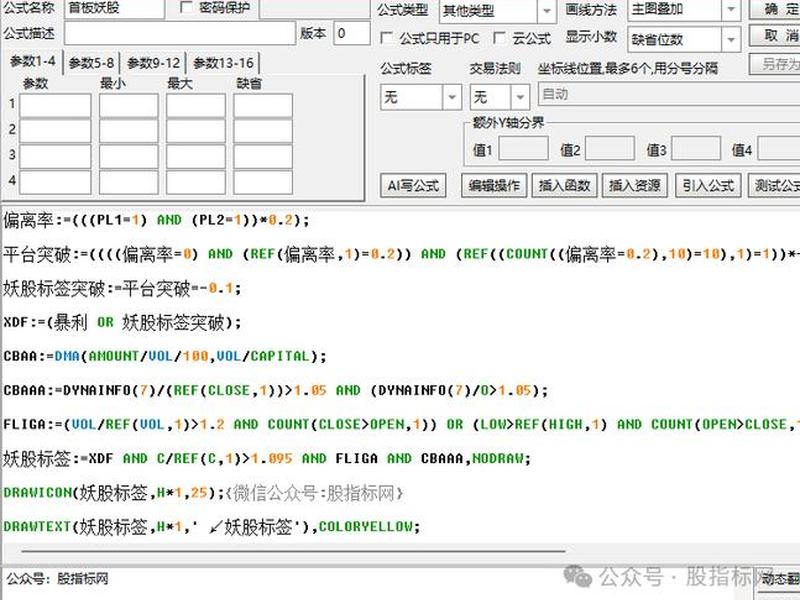Switch to the 参数5-8 tab

pos(91,63)
